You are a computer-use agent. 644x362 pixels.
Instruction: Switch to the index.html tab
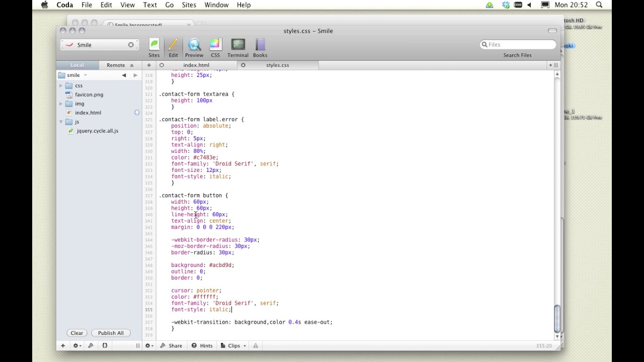click(196, 65)
